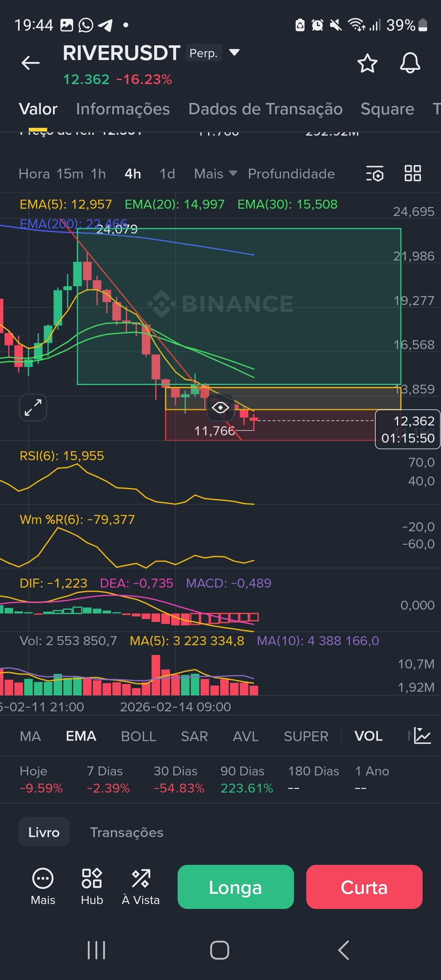
Task: Switch to the Transações tab
Action: (x=127, y=832)
